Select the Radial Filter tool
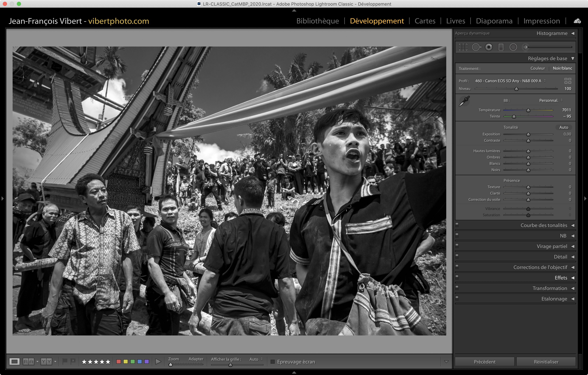The height and width of the screenshot is (375, 588). 513,47
